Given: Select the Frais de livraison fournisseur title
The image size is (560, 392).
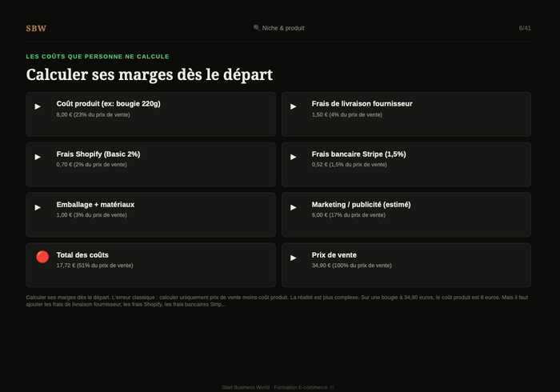Looking at the screenshot, I should (x=362, y=103).
